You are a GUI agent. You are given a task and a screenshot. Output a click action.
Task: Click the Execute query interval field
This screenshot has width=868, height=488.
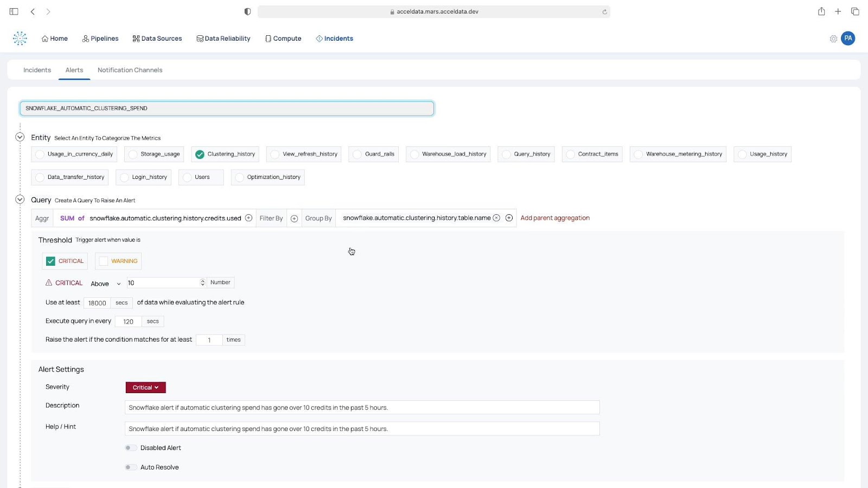128,322
